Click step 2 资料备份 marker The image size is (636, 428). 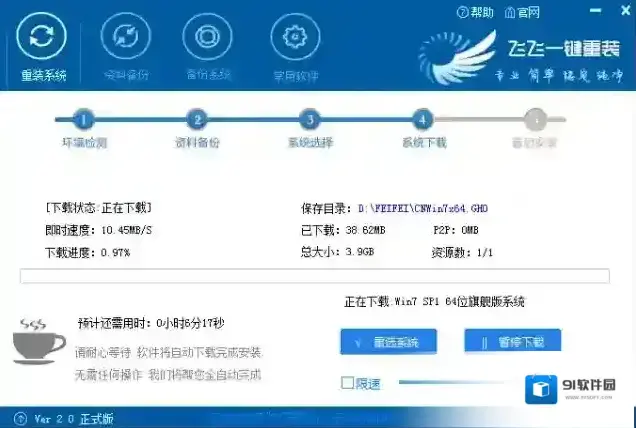click(197, 120)
